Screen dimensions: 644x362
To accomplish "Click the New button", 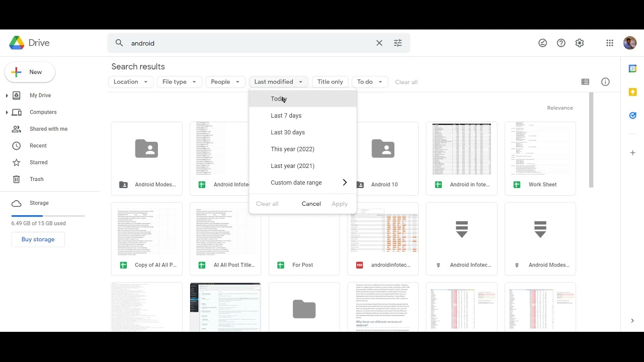I will [x=30, y=72].
